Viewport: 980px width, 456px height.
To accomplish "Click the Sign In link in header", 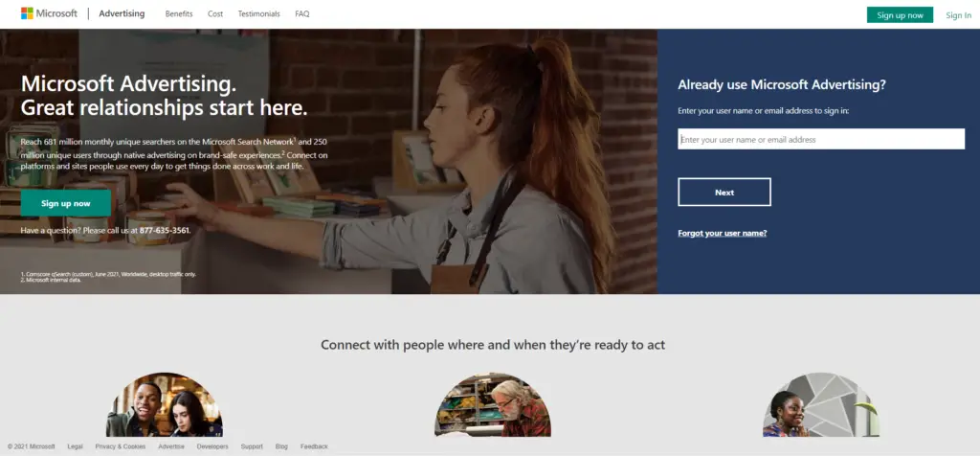I will 958,15.
